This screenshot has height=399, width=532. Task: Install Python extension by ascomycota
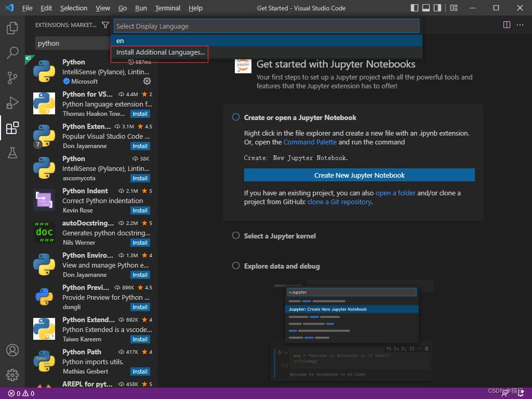coord(140,179)
